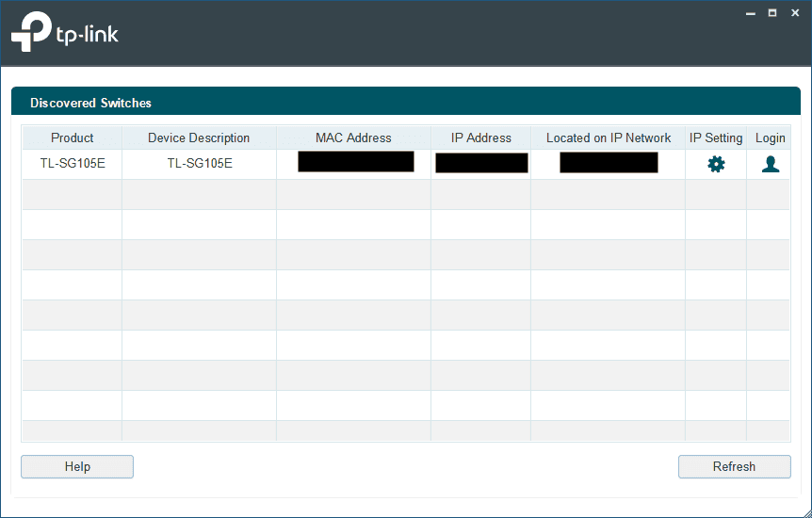Sort by Device Description column header
This screenshot has height=518, width=812.
199,138
